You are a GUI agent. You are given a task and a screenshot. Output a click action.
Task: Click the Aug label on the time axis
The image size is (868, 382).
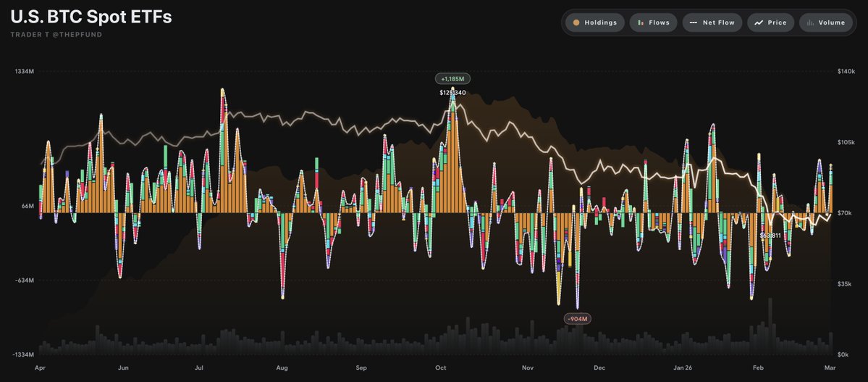tap(282, 368)
